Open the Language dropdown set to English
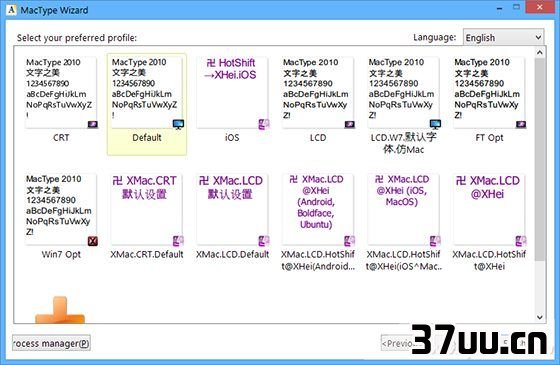 pyautogui.click(x=504, y=38)
